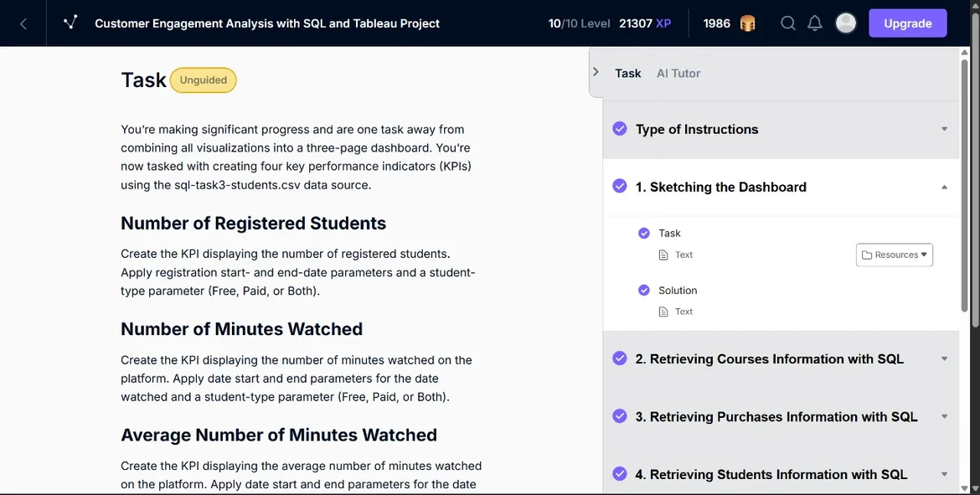
Task: Collapse the Sketching the Dashboard section
Action: pyautogui.click(x=944, y=187)
